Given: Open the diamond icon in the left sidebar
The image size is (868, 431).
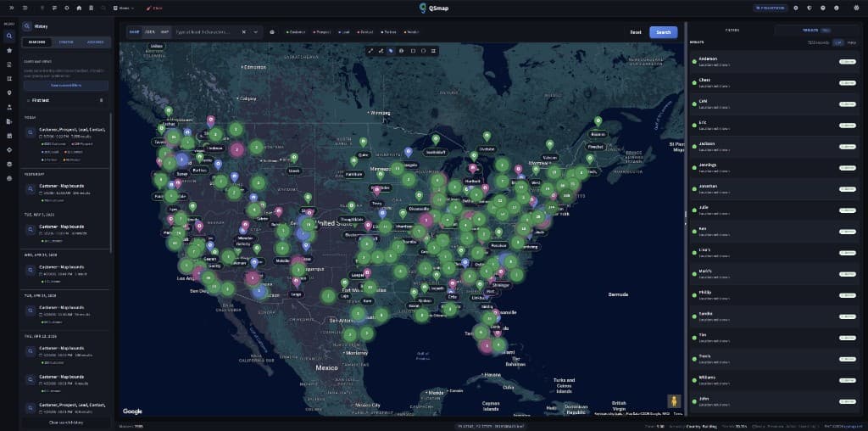Looking at the screenshot, I should (x=8, y=150).
